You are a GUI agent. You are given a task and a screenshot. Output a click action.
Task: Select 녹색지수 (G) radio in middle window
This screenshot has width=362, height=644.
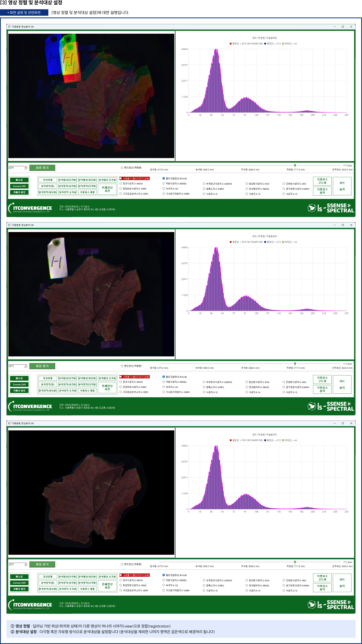pyautogui.click(x=164, y=387)
